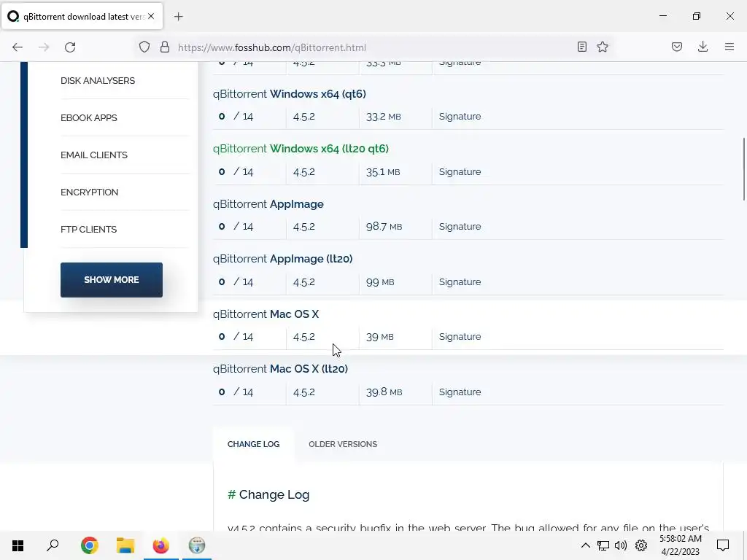Open a new browser tab

click(x=179, y=17)
